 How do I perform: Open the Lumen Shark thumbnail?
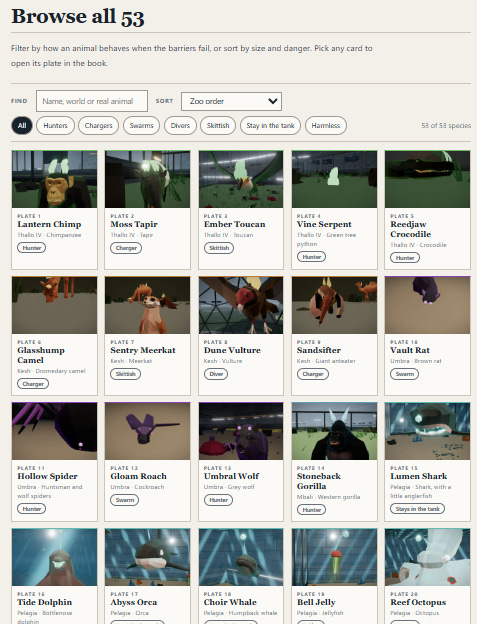[x=428, y=431]
